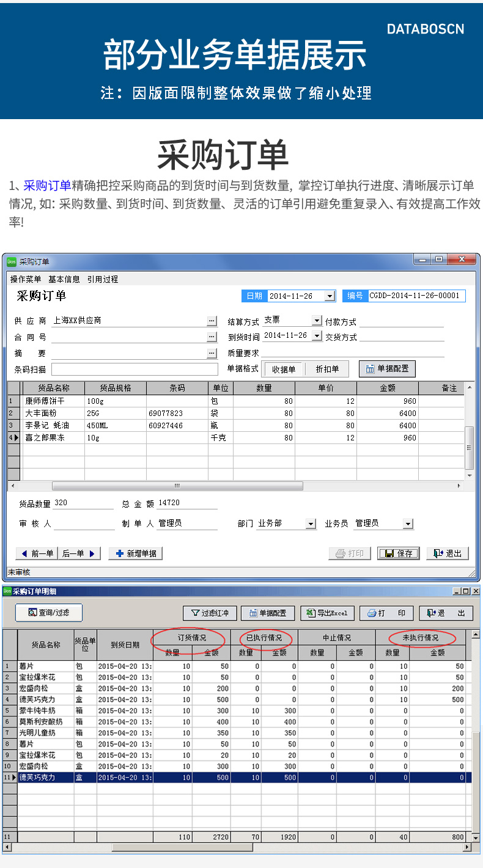The width and height of the screenshot is (483, 868).
Task: Select the 折扣单 format tab
Action: click(327, 369)
